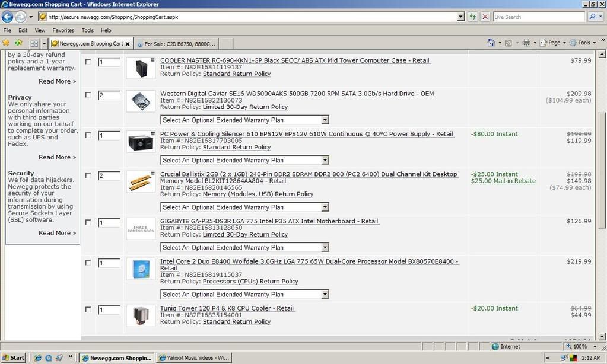Image resolution: width=607 pixels, height=364 pixels.
Task: Open the Quick Tabs view icon
Action: 34,43
